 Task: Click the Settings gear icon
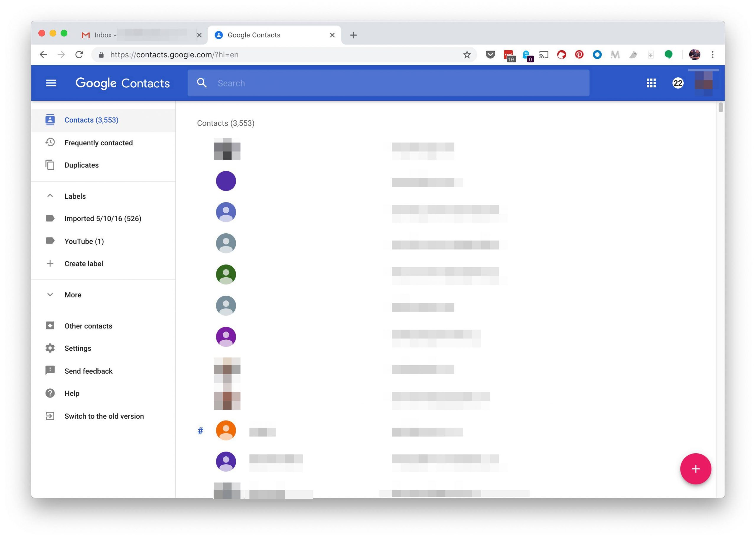[x=50, y=348]
